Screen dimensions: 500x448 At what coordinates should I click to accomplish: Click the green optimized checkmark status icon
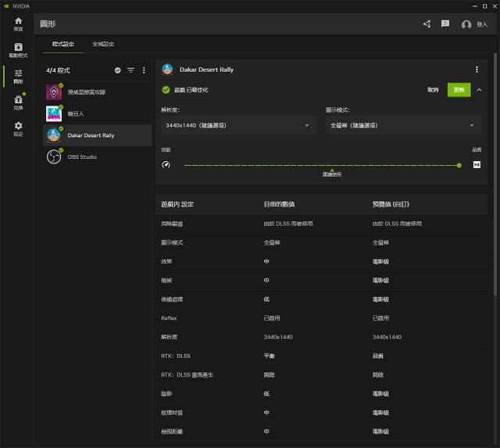point(166,90)
